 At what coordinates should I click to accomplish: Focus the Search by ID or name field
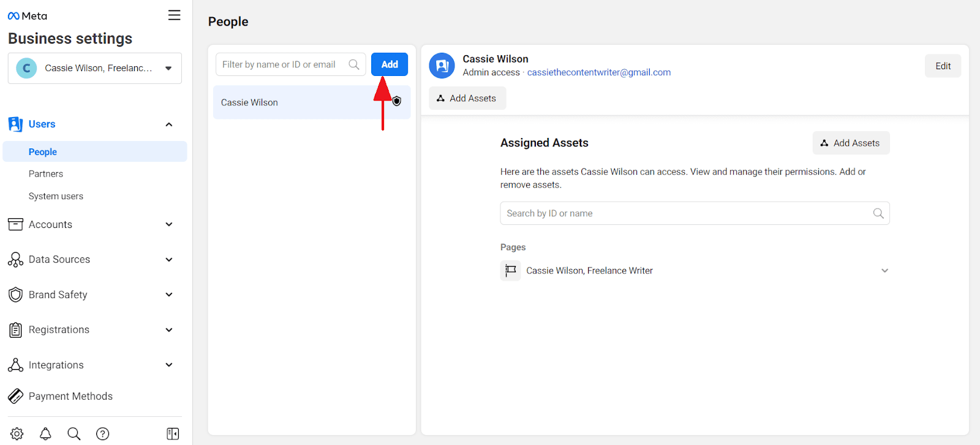(x=695, y=213)
